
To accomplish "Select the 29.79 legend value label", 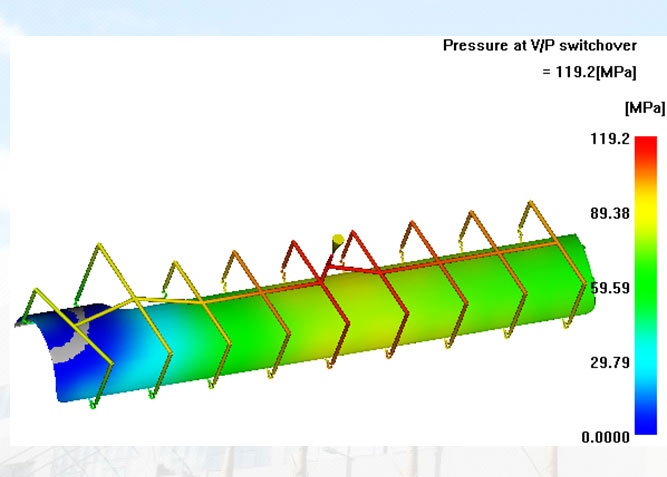I will tap(609, 362).
